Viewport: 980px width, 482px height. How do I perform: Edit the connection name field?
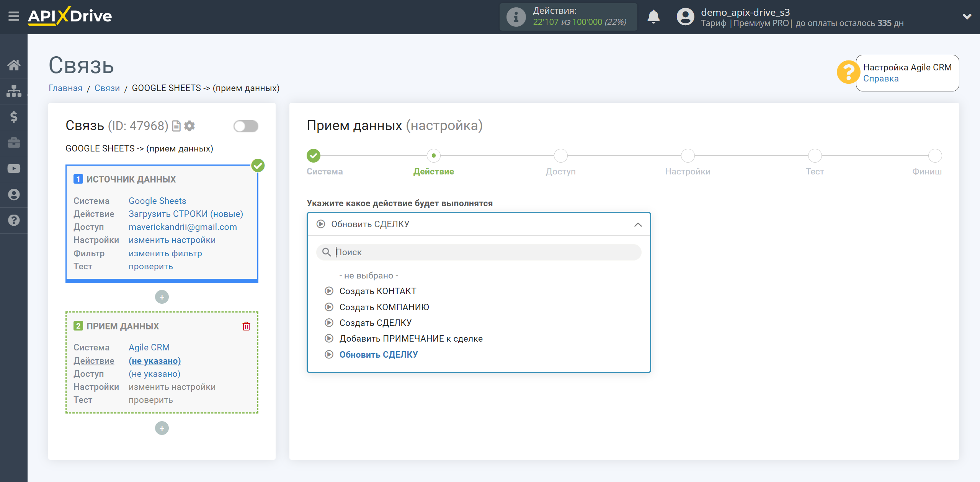[162, 148]
